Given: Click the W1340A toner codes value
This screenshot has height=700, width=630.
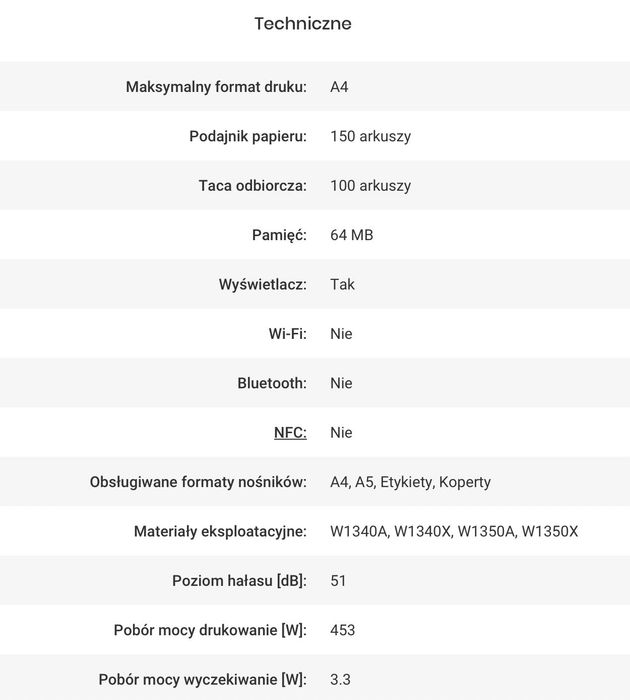Looking at the screenshot, I should click(454, 531).
